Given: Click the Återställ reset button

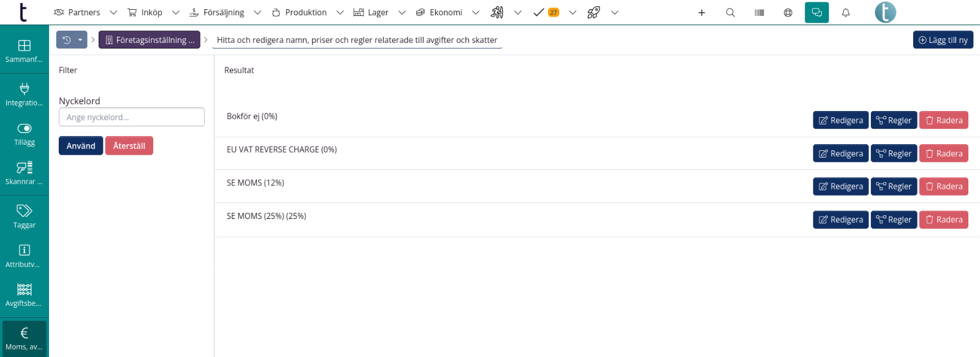Looking at the screenshot, I should [x=129, y=146].
